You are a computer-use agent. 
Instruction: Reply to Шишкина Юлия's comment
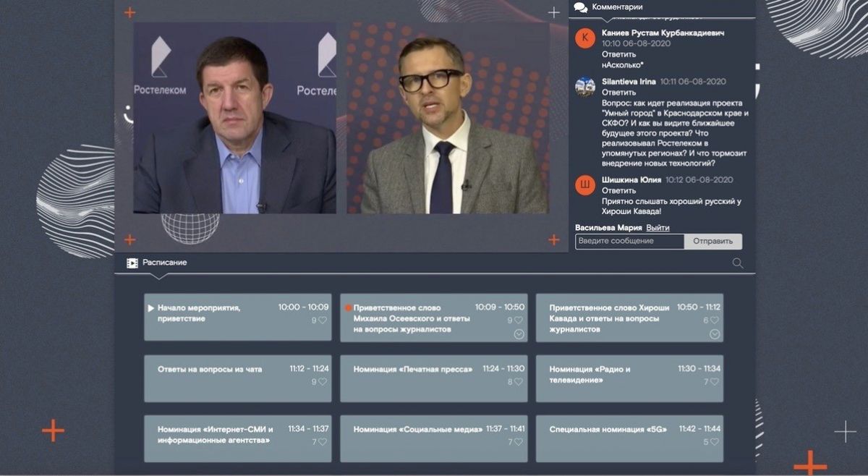(x=618, y=190)
